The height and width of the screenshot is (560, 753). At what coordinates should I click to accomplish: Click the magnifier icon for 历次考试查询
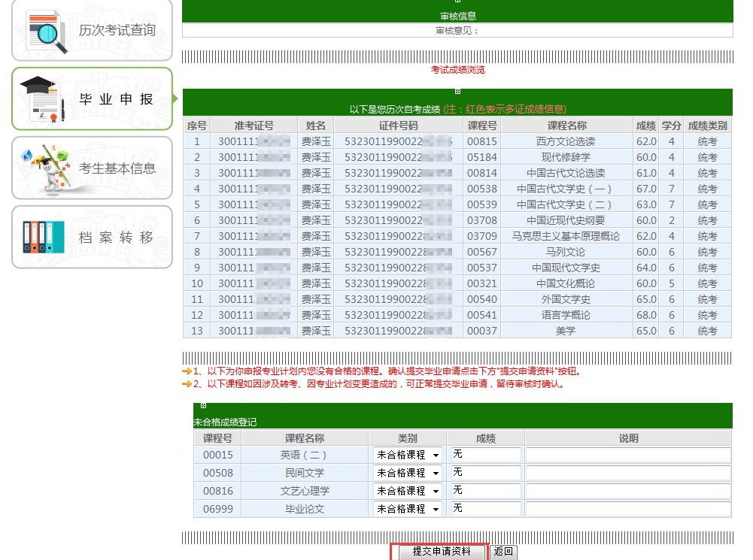[x=47, y=32]
